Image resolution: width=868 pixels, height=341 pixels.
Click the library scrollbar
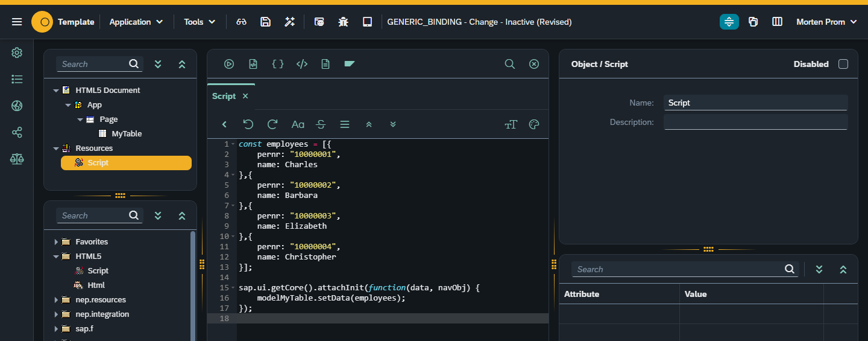[193, 285]
